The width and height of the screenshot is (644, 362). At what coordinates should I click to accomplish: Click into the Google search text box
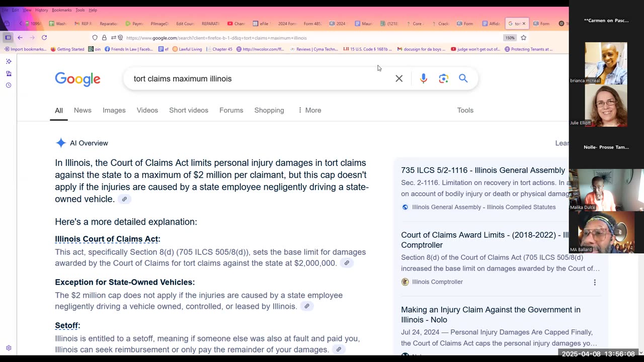pos(259,78)
